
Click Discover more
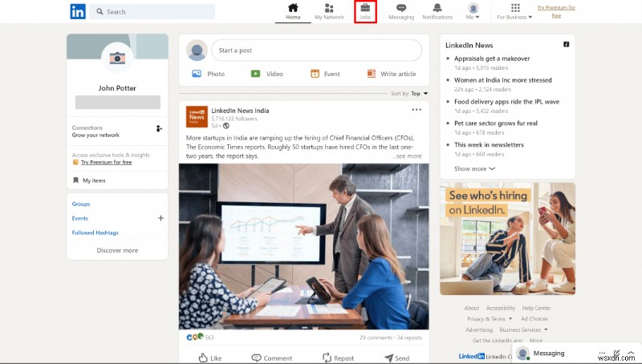coord(117,250)
